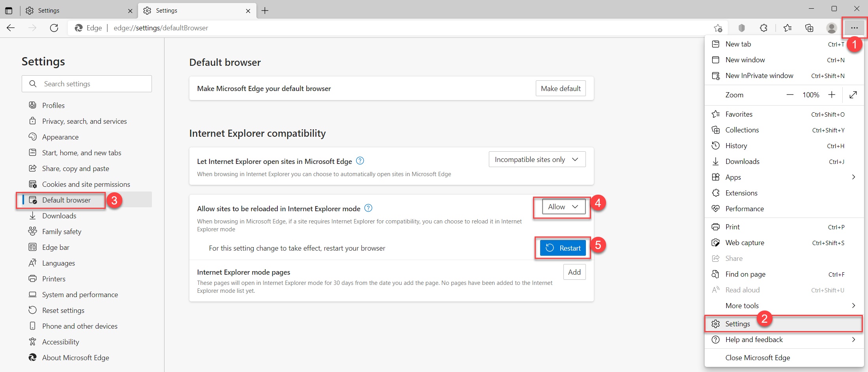Choose New window from the menu
The image size is (868, 372).
[784, 60]
